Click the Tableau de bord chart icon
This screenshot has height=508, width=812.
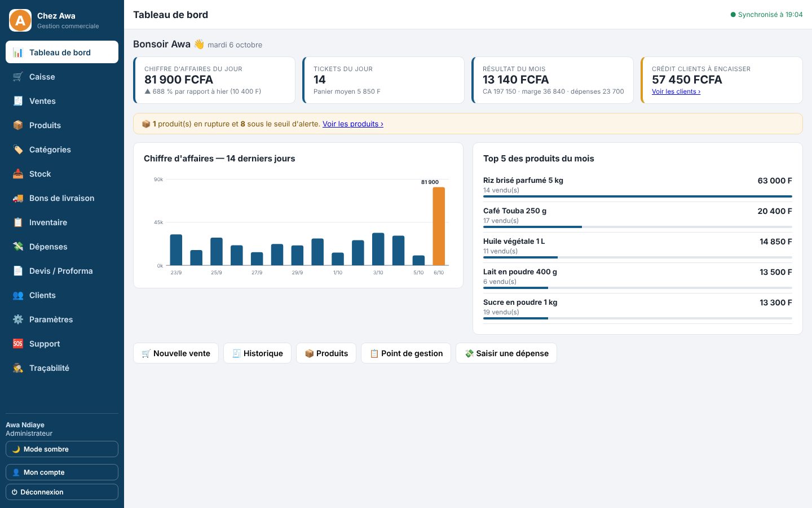(18, 52)
